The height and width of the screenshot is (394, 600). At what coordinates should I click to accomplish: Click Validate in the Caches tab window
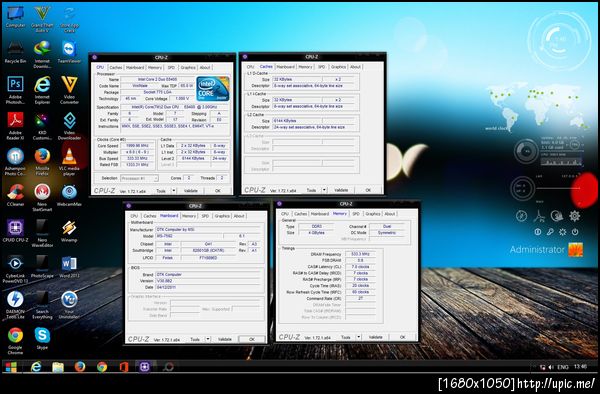pyautogui.click(x=341, y=190)
